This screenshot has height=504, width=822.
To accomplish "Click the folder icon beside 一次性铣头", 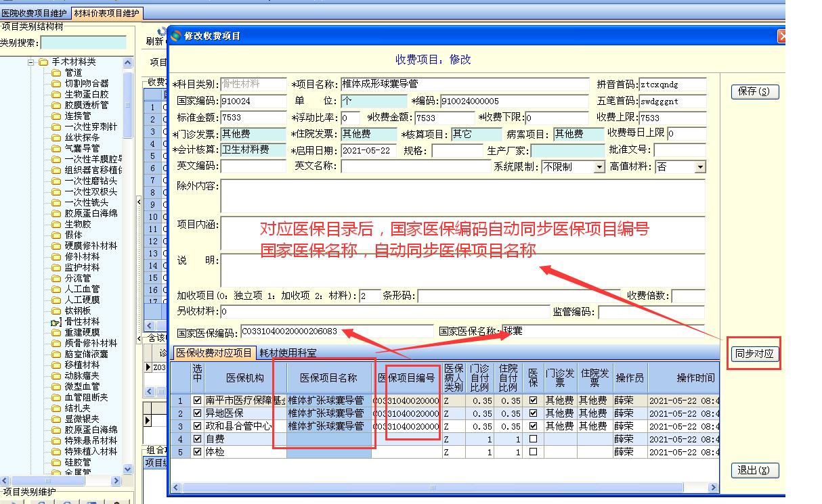I will 56,203.
